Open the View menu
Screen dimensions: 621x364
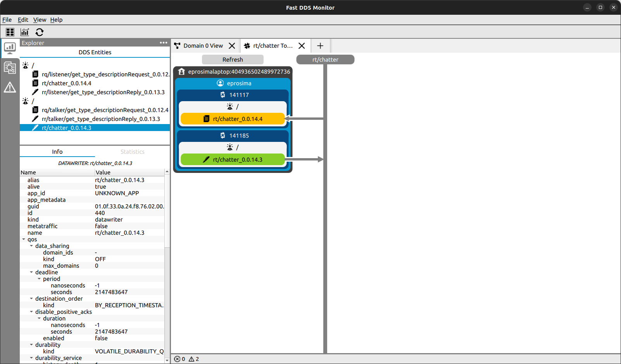click(40, 20)
